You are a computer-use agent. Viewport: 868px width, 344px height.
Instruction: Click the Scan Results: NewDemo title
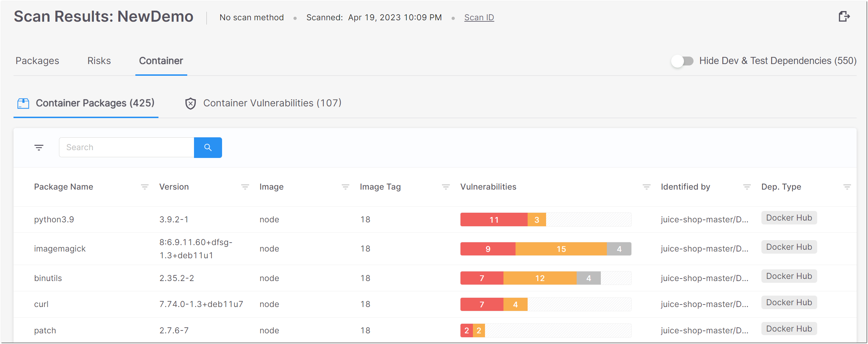point(103,17)
